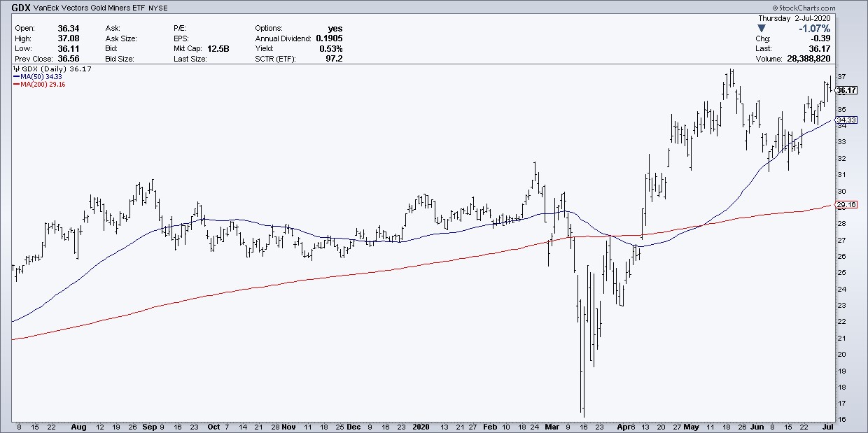Click the 37 price level on the axis
Image resolution: width=868 pixels, height=433 pixels.
(841, 76)
